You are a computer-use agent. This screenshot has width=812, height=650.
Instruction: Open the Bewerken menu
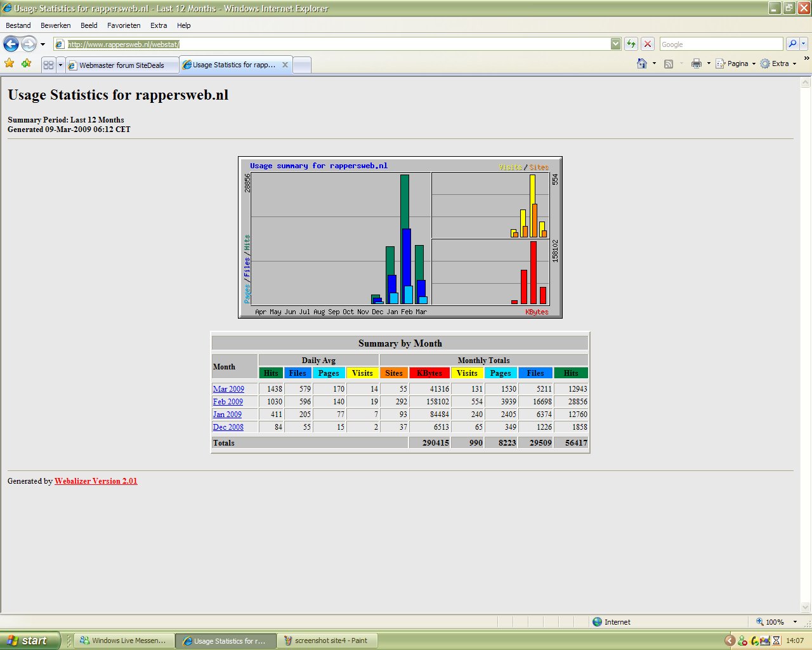[56, 25]
